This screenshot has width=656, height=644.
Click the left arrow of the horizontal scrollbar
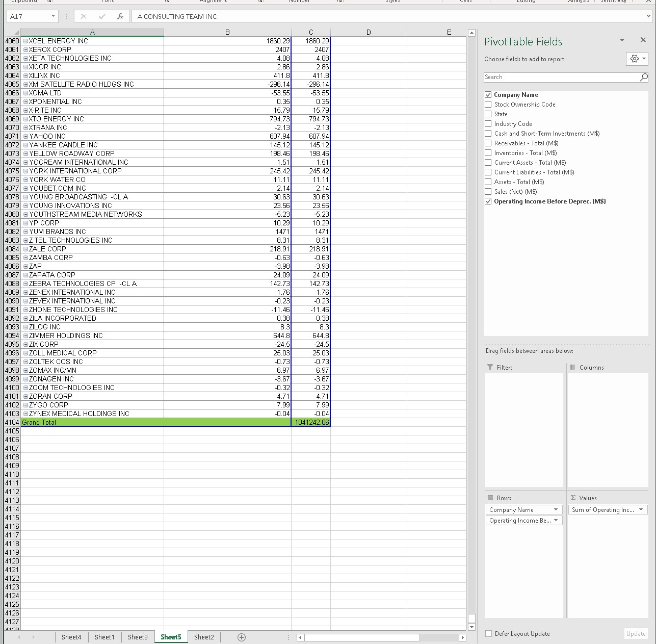click(300, 637)
